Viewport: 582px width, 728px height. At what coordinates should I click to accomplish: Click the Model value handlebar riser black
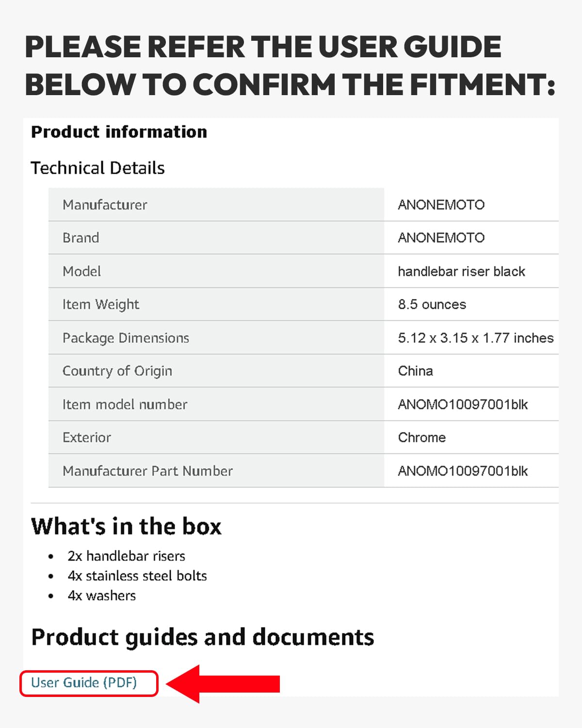[x=461, y=271]
